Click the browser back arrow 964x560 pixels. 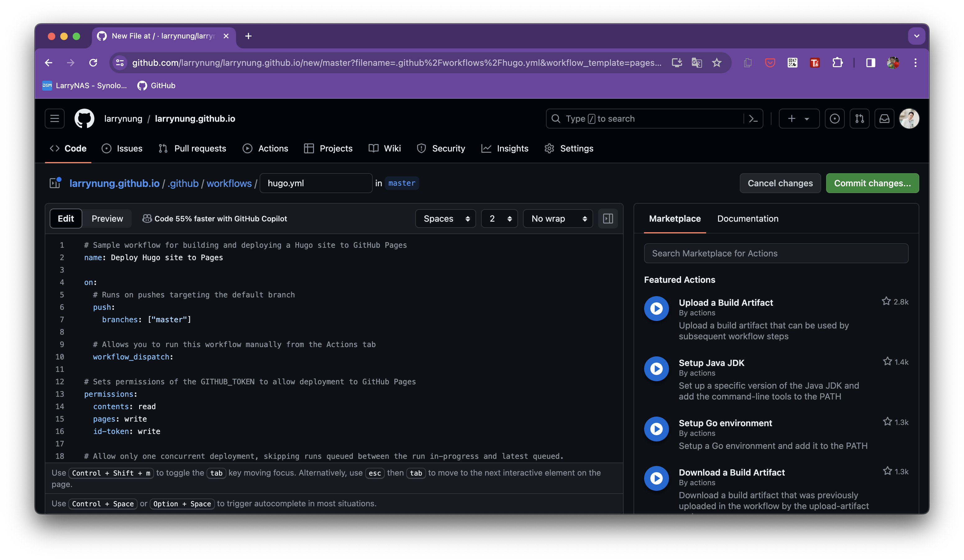point(48,63)
